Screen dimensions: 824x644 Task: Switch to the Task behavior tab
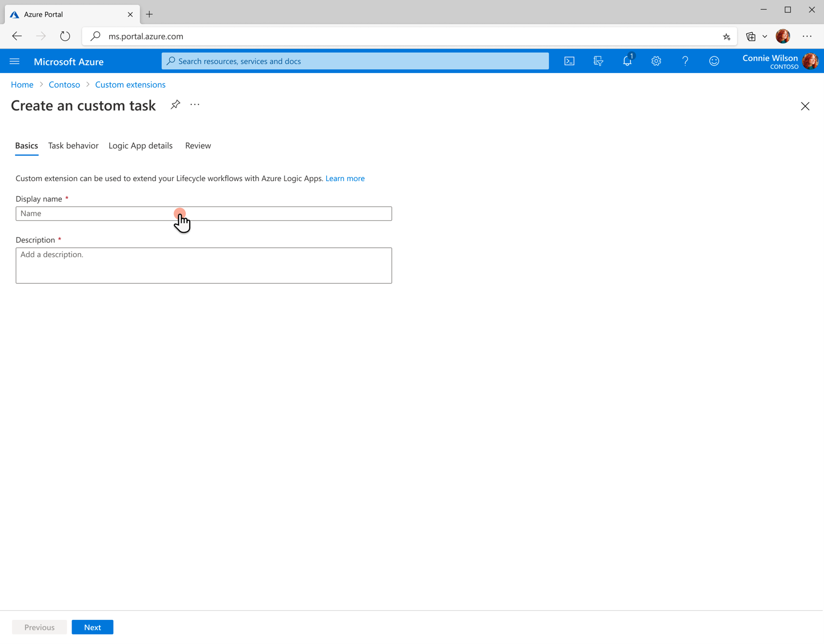click(73, 146)
